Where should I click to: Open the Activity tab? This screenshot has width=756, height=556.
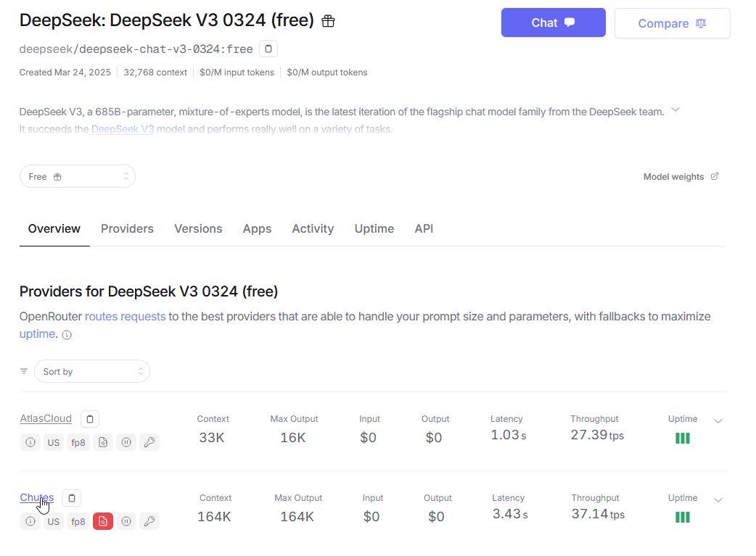click(x=313, y=228)
